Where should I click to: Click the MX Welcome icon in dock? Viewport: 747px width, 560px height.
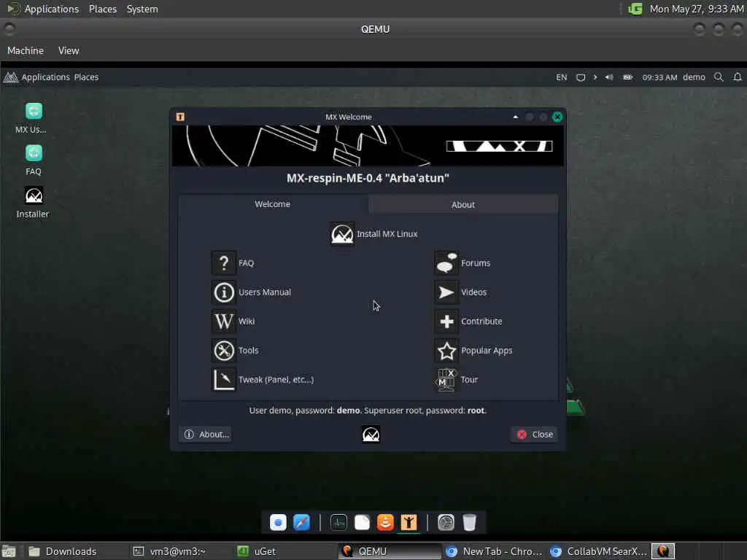pyautogui.click(x=409, y=522)
